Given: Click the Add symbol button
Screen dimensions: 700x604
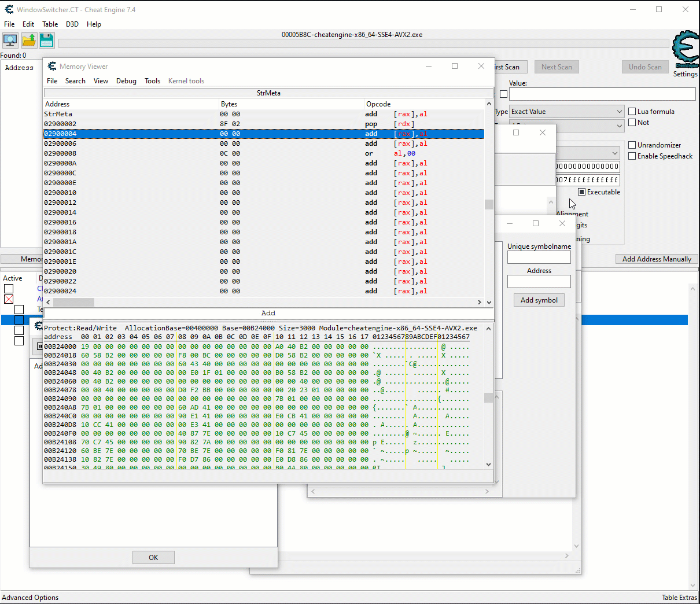Looking at the screenshot, I should [539, 300].
